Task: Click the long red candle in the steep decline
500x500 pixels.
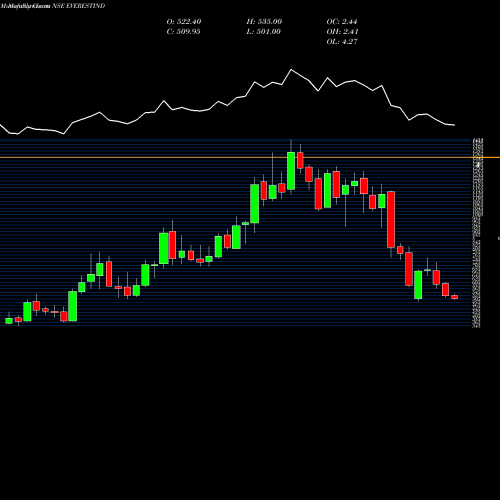Action: tap(391, 219)
